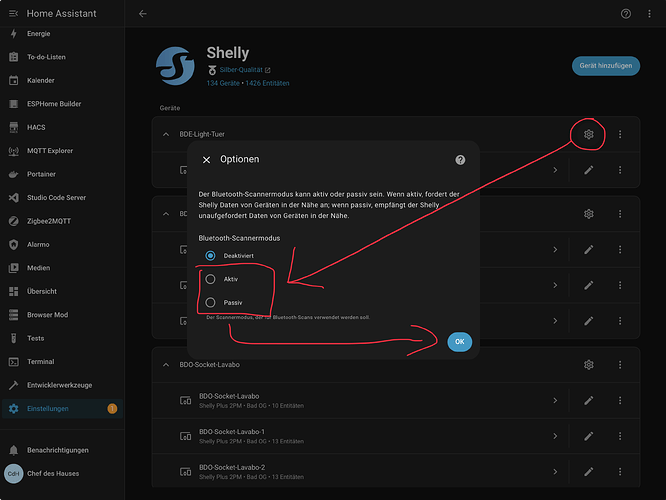This screenshot has width=666, height=500.
Task: Open help in the Optionen dialog
Action: 460,160
